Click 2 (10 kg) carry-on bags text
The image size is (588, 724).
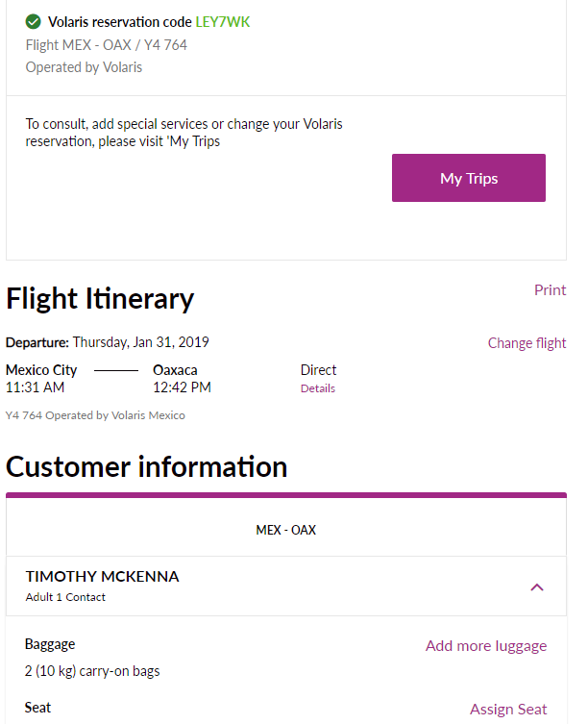click(92, 671)
